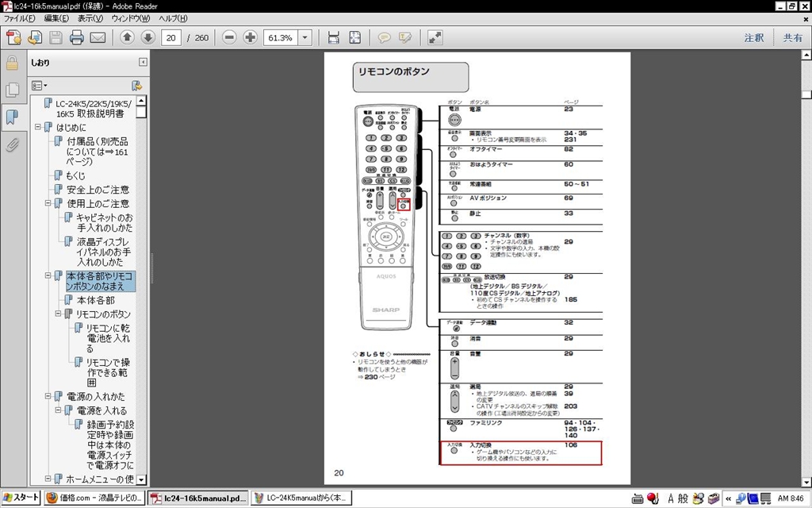Print the document with printer icon
Viewport: 812px width, 508px height.
click(77, 38)
